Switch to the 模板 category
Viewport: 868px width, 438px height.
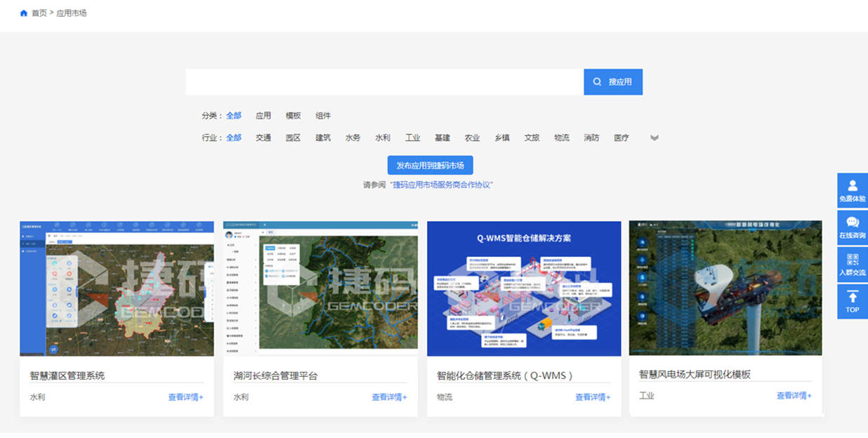[x=293, y=115]
